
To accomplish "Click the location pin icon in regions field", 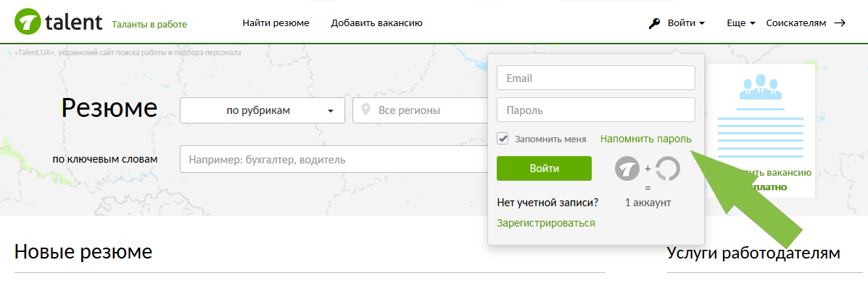I will click(x=365, y=110).
